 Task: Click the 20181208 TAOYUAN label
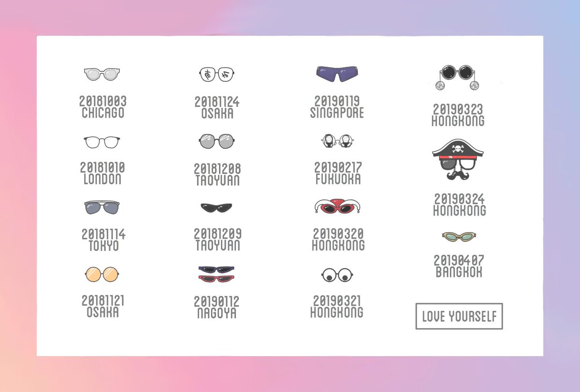tap(217, 174)
